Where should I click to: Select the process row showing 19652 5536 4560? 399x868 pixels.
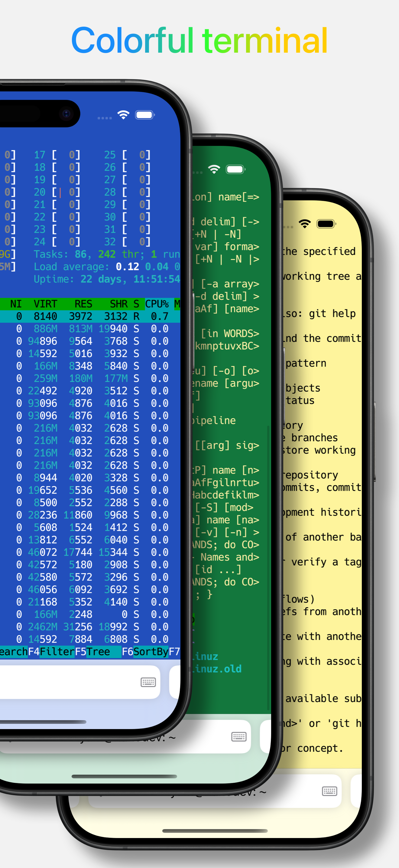(x=90, y=490)
